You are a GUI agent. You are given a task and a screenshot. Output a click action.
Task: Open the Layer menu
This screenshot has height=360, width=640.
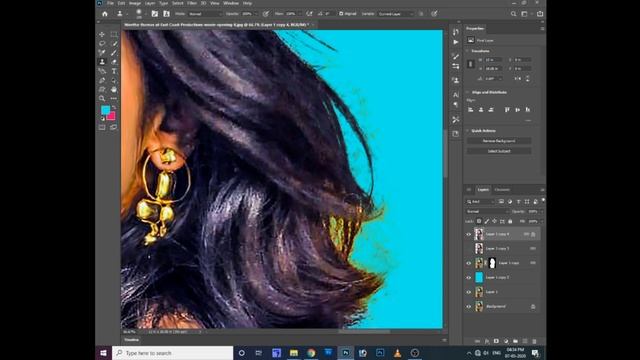coord(150,3)
